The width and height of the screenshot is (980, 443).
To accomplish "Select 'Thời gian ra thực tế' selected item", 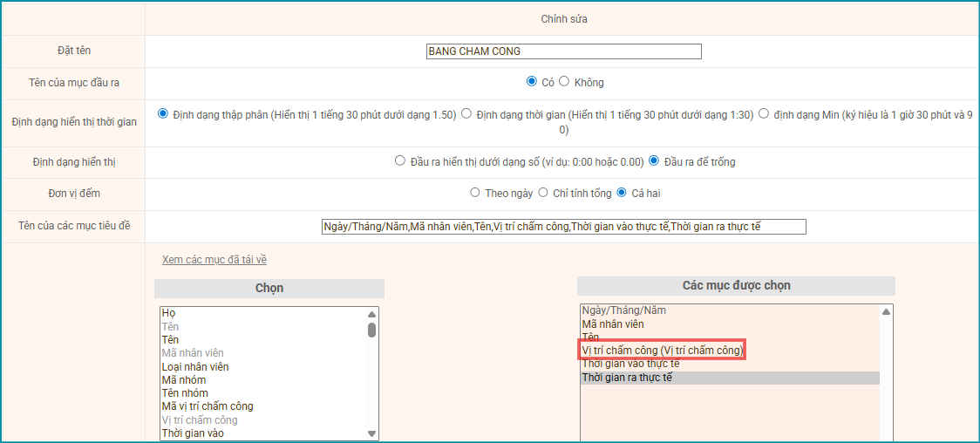I will click(x=627, y=378).
